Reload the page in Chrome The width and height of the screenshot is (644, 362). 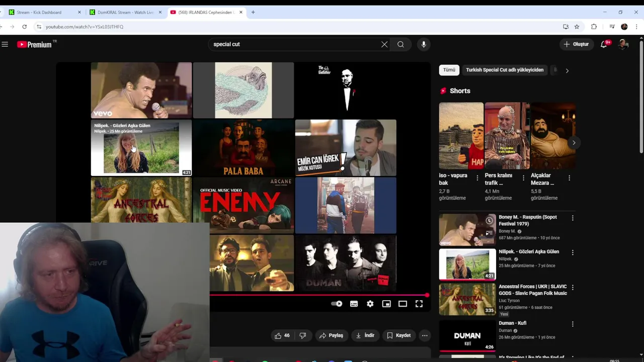[24, 27]
